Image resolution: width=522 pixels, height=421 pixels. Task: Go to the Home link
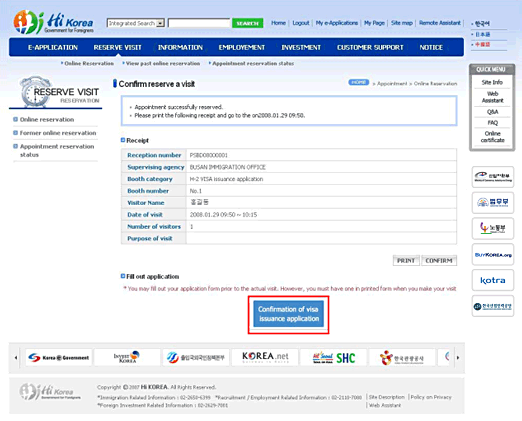tap(278, 23)
